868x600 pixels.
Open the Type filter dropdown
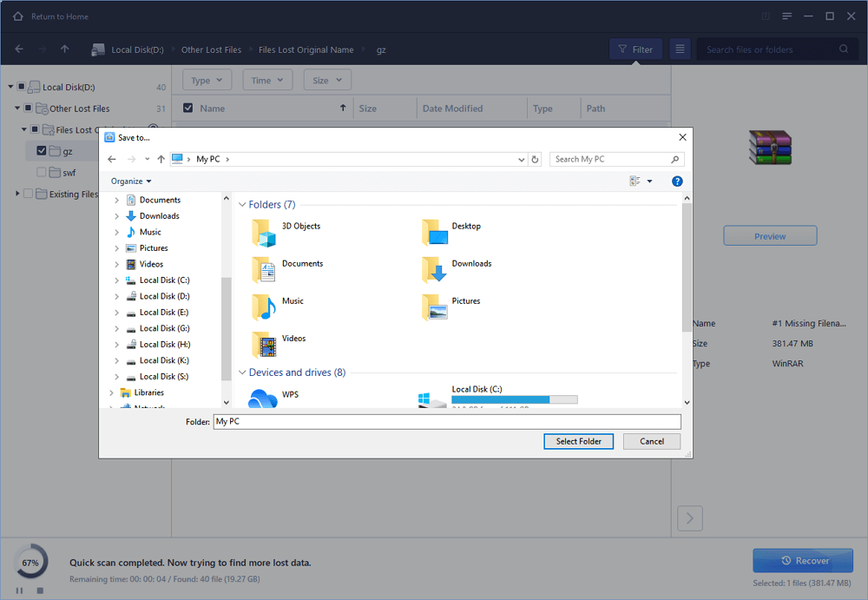pyautogui.click(x=207, y=81)
